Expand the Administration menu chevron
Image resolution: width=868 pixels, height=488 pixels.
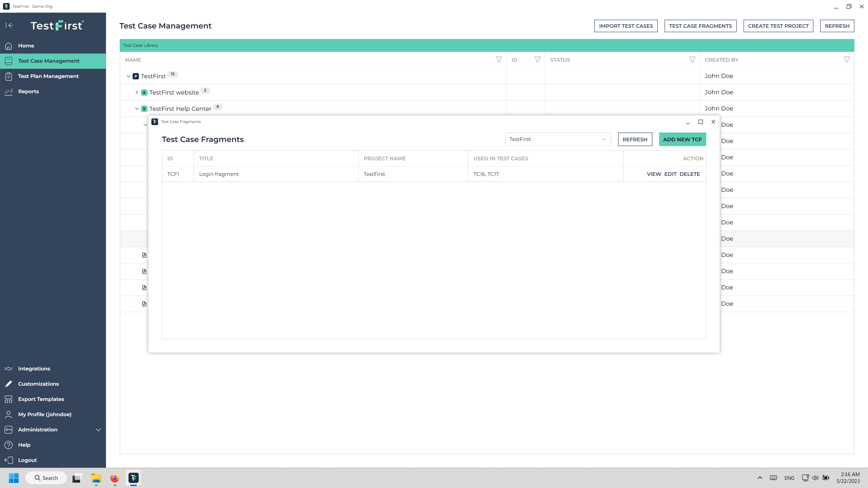(x=98, y=430)
